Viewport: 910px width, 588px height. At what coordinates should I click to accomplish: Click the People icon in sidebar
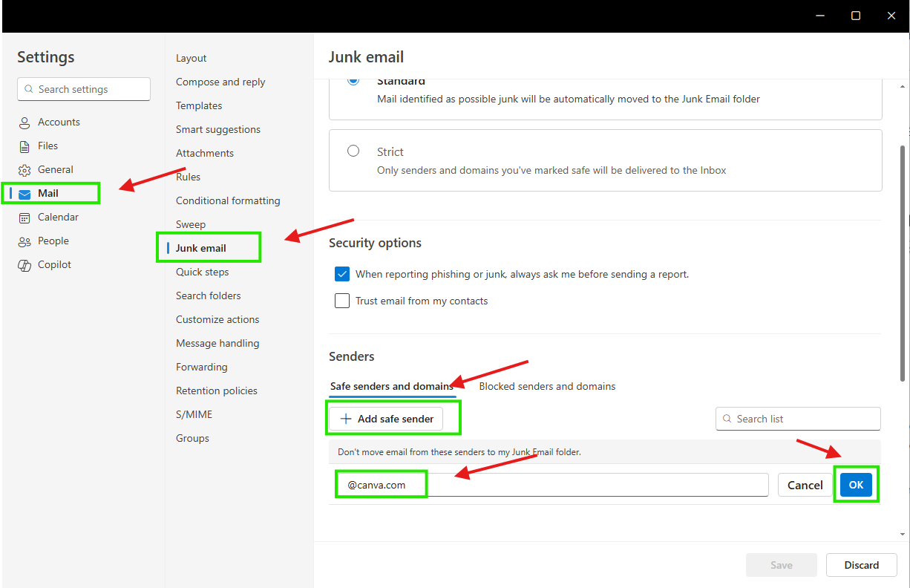pos(24,241)
